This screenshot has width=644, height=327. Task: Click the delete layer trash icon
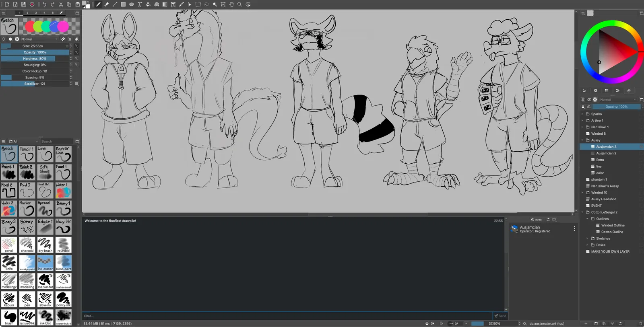point(641,323)
